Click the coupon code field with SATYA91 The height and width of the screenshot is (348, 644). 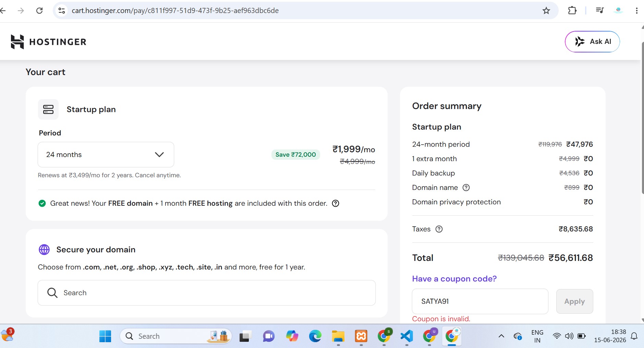(x=480, y=301)
